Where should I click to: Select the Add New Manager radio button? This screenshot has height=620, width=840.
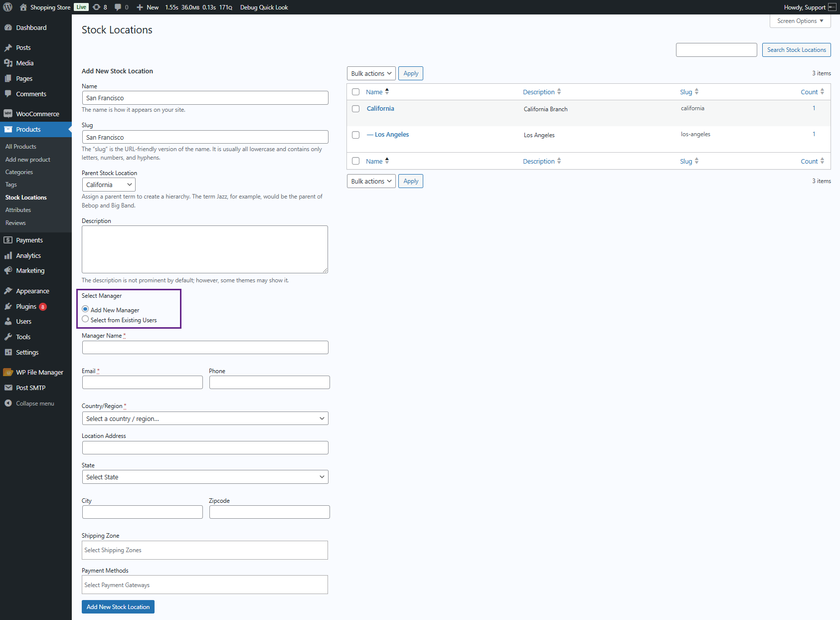(x=85, y=309)
